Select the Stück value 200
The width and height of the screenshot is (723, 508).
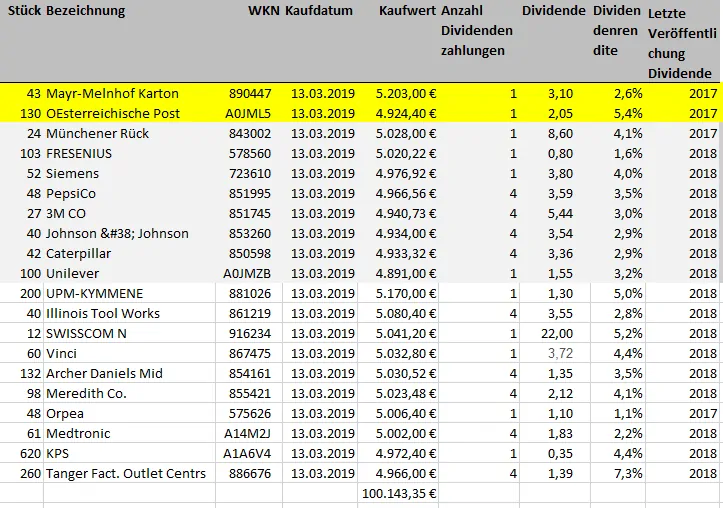click(30, 294)
